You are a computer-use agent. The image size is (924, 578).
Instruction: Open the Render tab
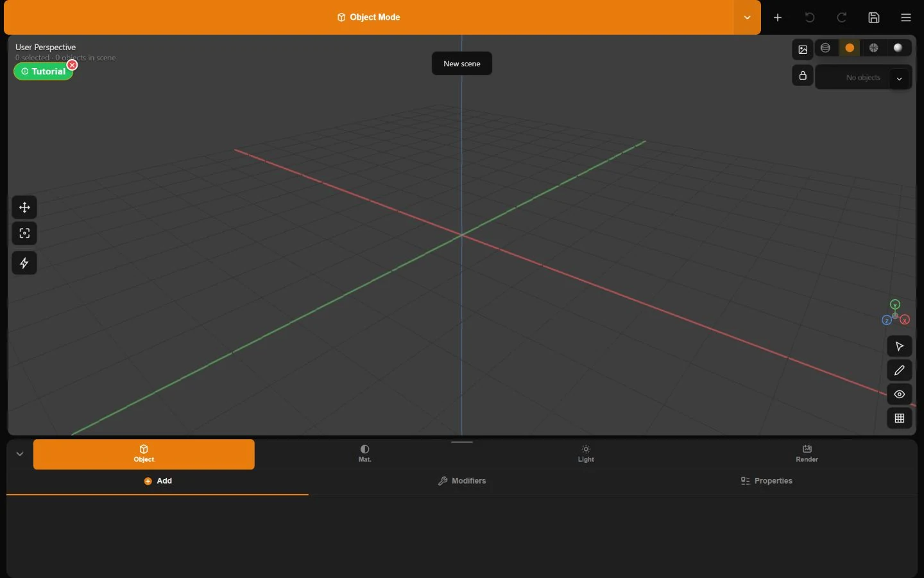[807, 454]
